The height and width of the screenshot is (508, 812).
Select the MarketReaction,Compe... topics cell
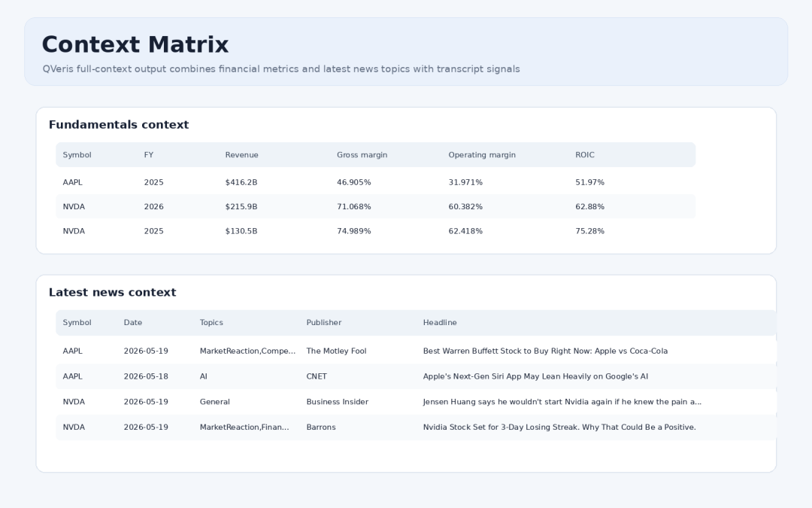tap(247, 351)
